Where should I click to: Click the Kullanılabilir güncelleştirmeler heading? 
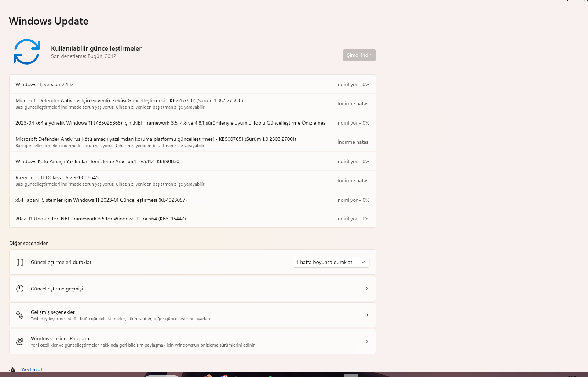(x=96, y=48)
